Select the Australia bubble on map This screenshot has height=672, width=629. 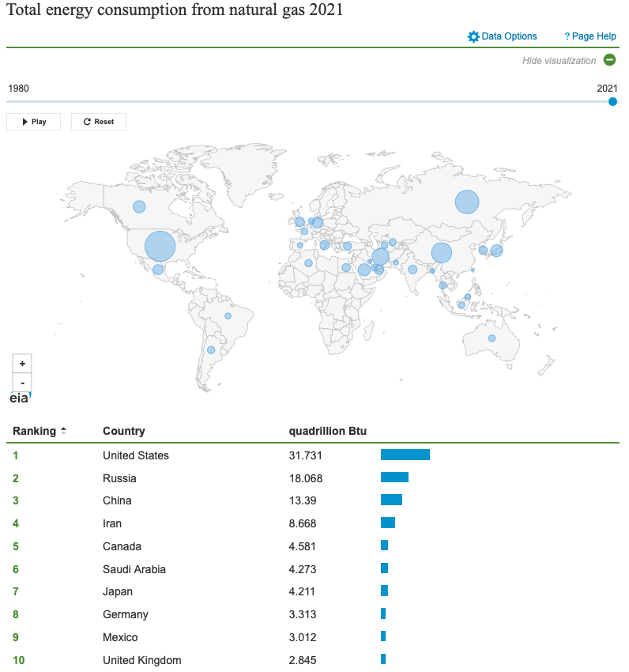point(492,338)
